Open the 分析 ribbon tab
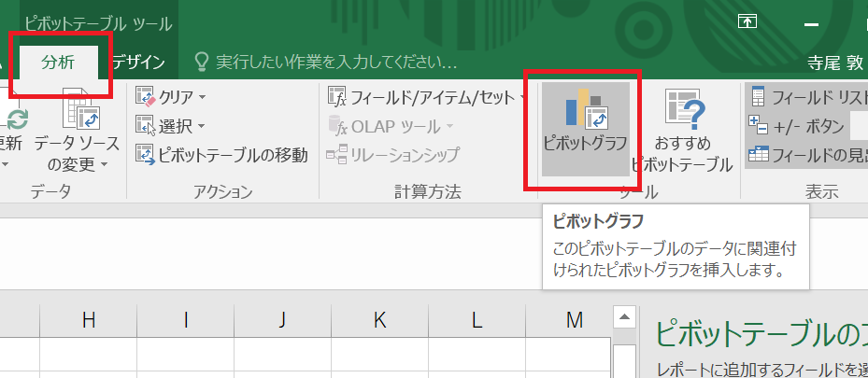The width and height of the screenshot is (868, 378). [58, 63]
